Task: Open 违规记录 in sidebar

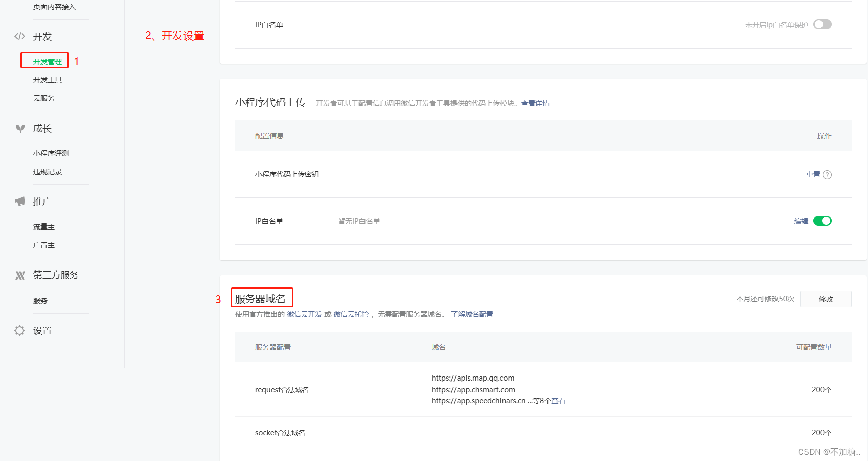Action: pos(48,172)
